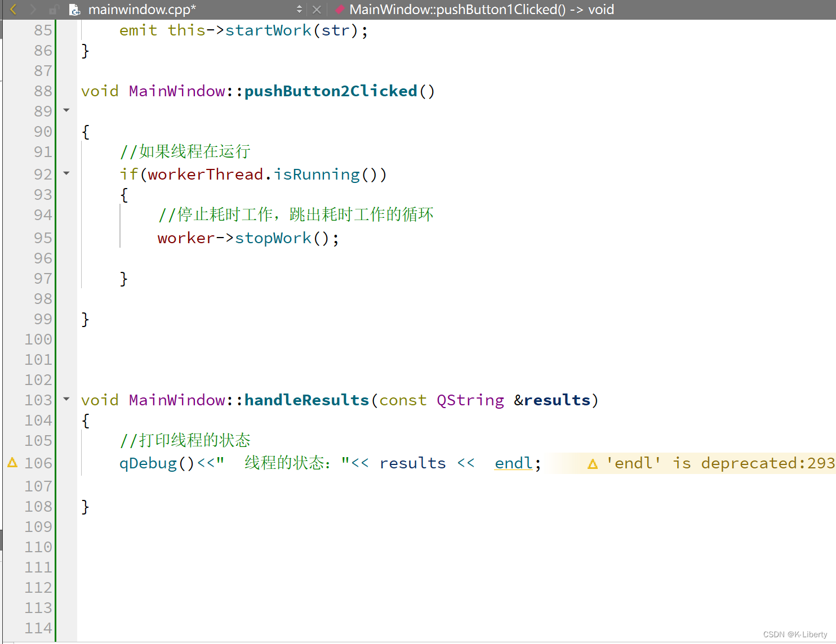This screenshot has width=836, height=644.
Task: Click line number 103 in the gutter
Action: tap(38, 400)
